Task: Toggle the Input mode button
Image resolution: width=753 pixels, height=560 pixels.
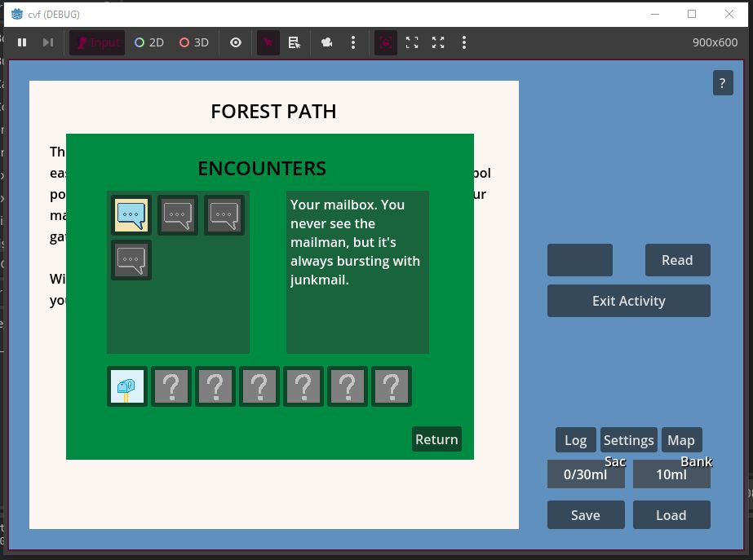Action: click(97, 42)
